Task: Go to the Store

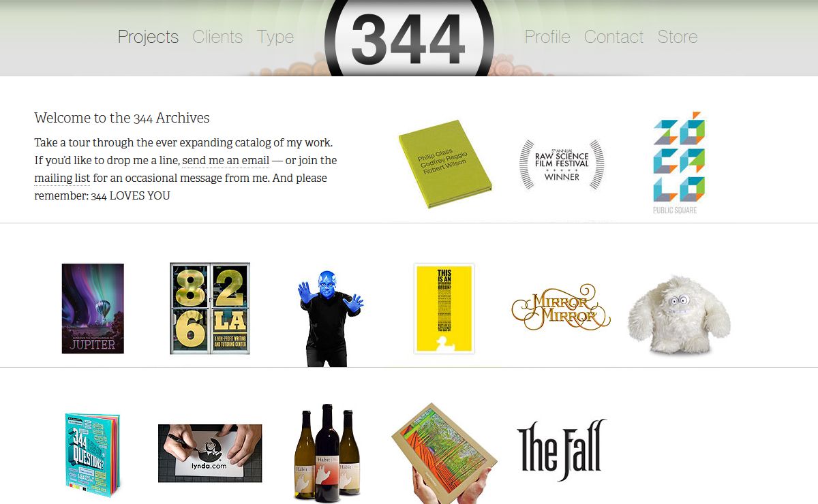Action: 678,37
